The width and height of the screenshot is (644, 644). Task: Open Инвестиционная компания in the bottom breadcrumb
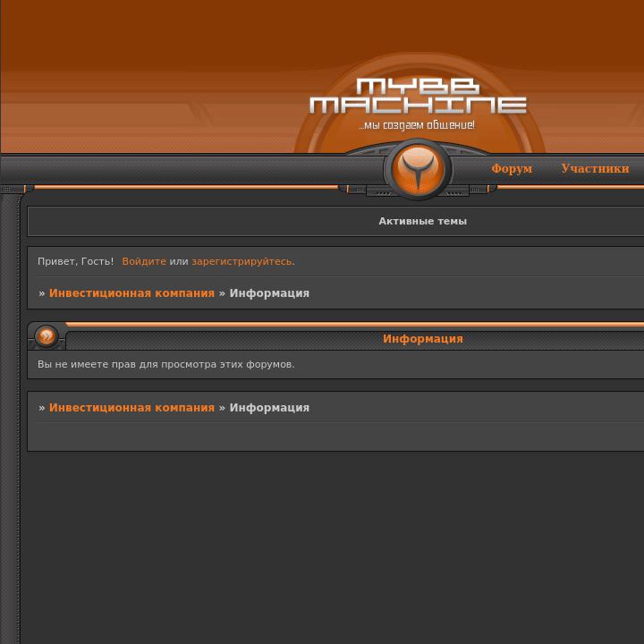coord(131,408)
